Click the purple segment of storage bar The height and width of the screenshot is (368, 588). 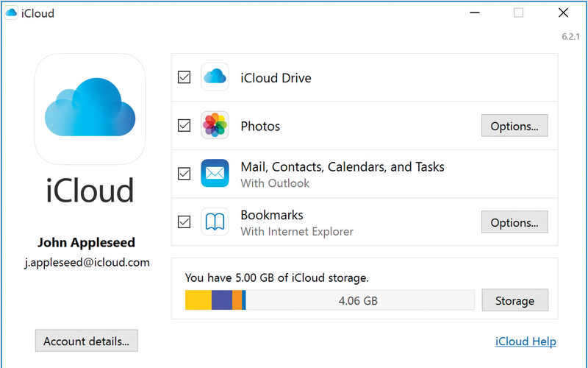[221, 300]
